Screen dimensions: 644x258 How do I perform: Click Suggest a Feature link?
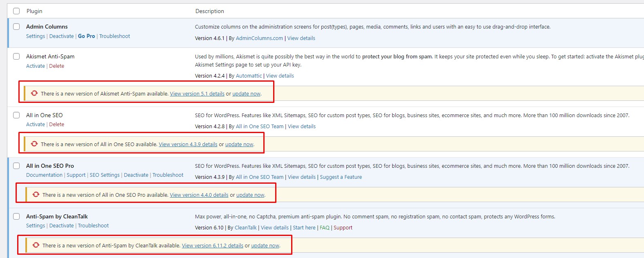click(341, 177)
